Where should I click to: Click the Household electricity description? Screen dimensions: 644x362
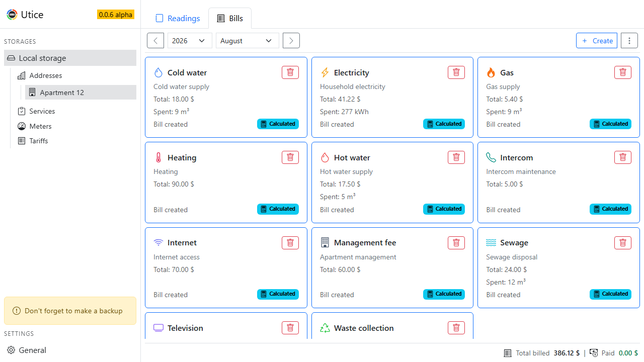[353, 86]
